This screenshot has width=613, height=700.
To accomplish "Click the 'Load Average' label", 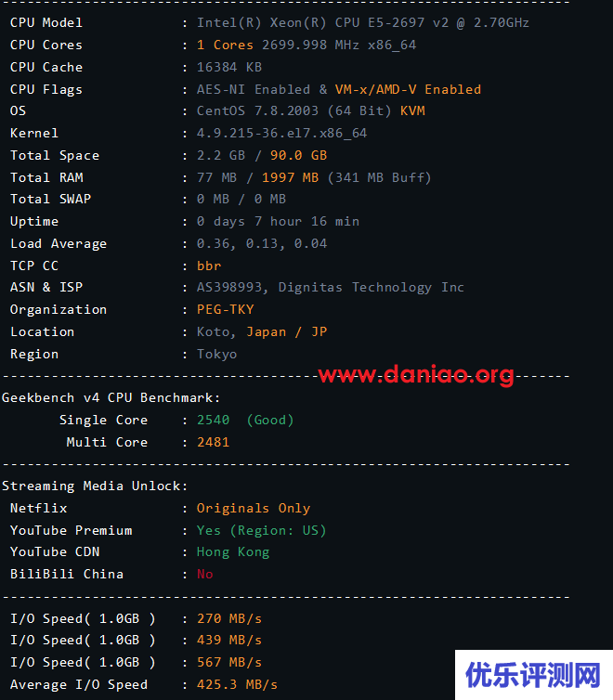I will click(59, 244).
